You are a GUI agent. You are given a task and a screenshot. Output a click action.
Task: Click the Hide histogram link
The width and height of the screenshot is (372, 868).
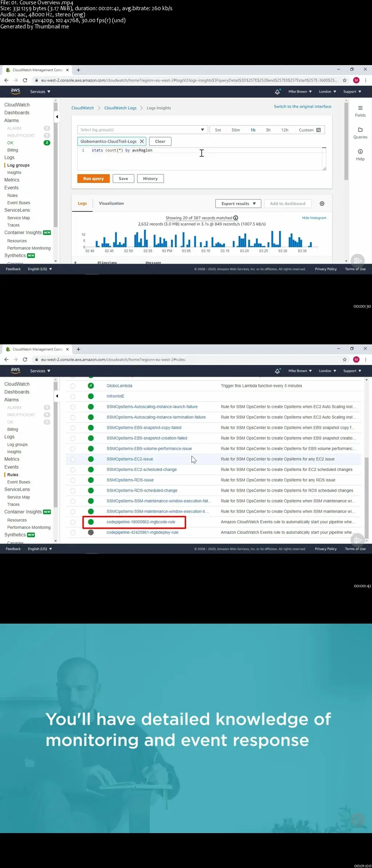[x=314, y=218]
